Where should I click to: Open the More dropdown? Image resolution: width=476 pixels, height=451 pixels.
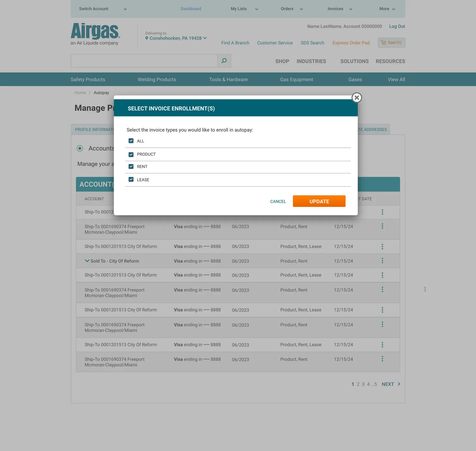click(387, 9)
